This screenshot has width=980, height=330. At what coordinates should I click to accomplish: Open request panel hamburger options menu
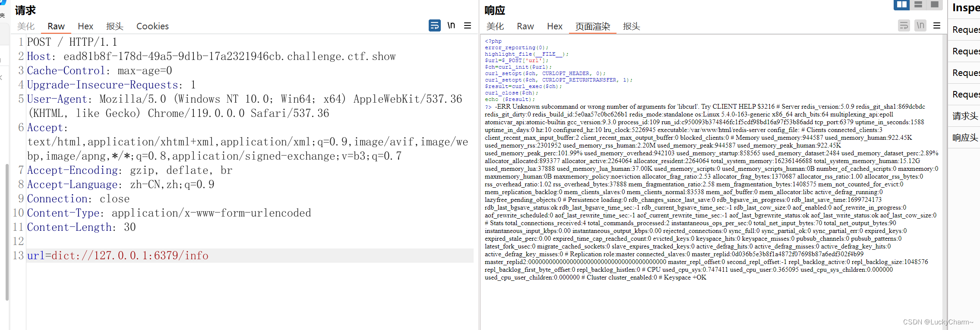468,25
